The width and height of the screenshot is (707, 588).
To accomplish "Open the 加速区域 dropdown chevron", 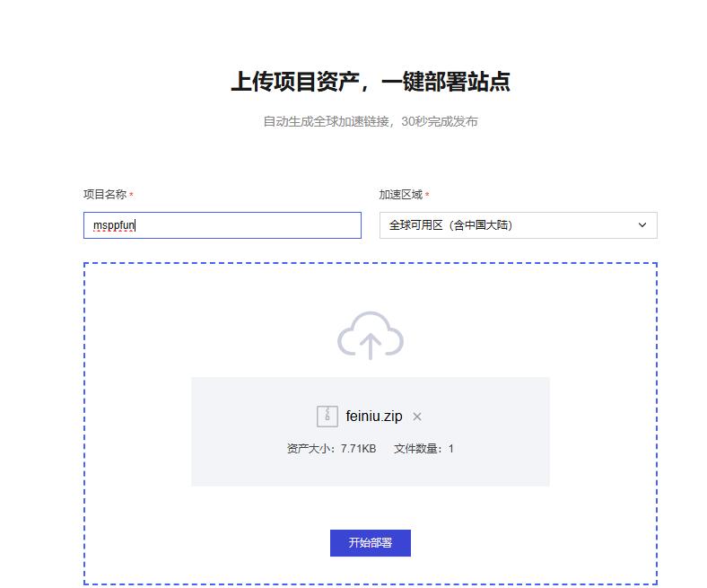I will [x=642, y=224].
